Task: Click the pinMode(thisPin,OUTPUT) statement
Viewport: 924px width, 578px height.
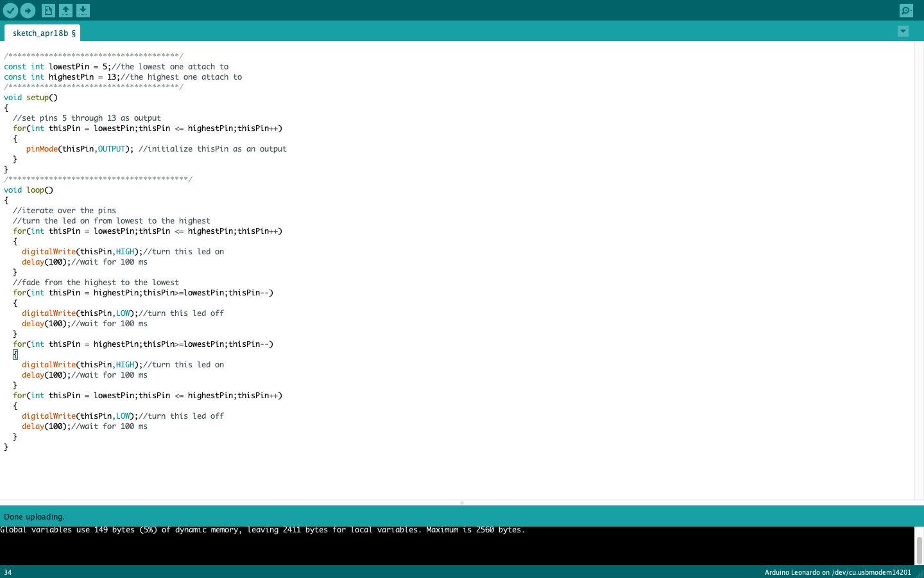Action: pos(80,149)
